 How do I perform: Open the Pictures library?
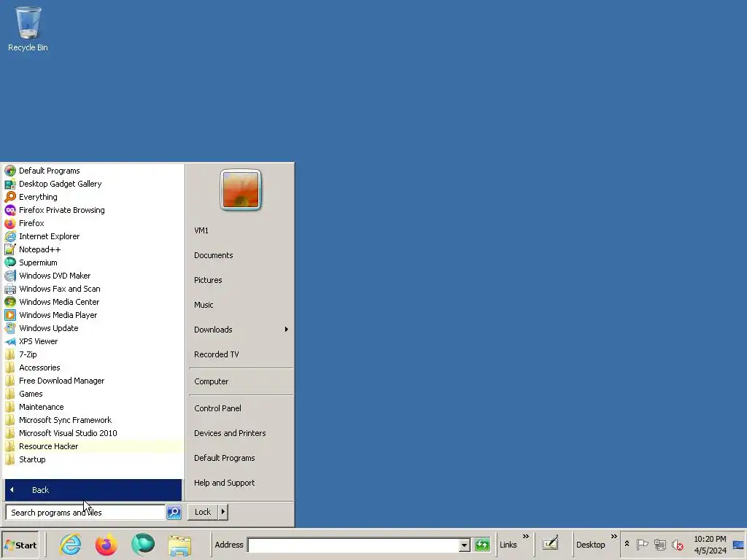(241, 280)
